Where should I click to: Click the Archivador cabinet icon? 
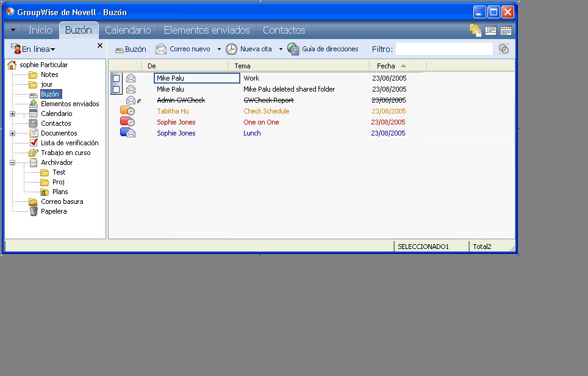pos(34,162)
